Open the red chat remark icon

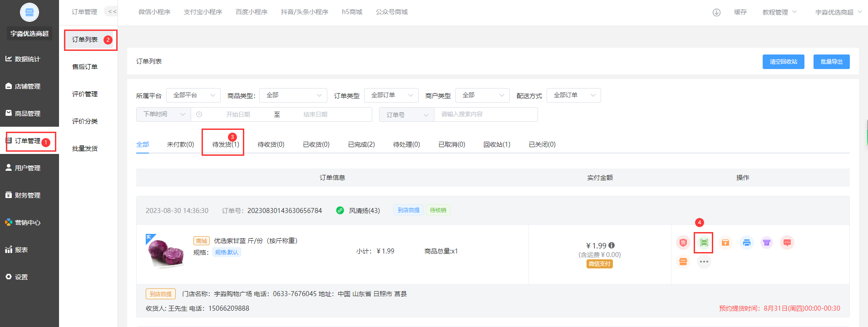[x=787, y=243]
